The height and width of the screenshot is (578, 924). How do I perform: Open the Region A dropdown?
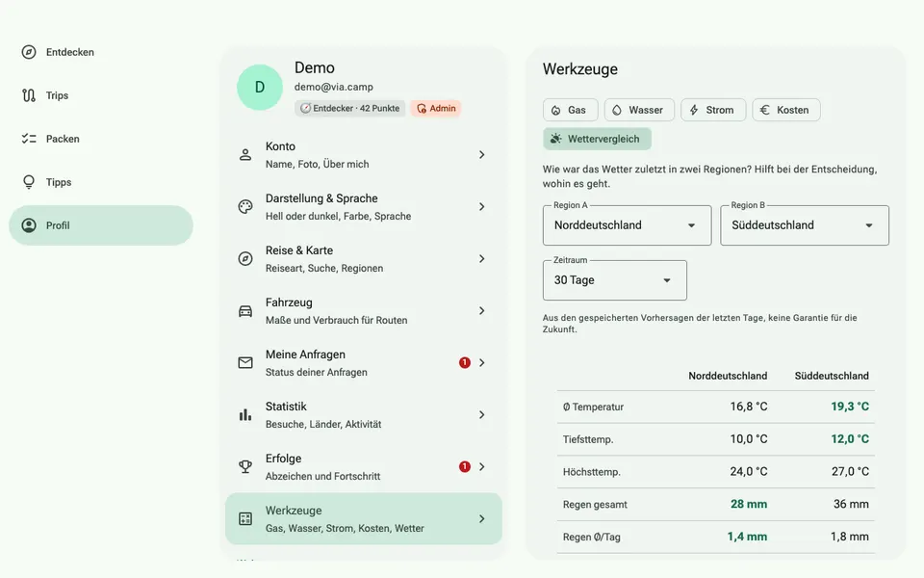(x=627, y=225)
